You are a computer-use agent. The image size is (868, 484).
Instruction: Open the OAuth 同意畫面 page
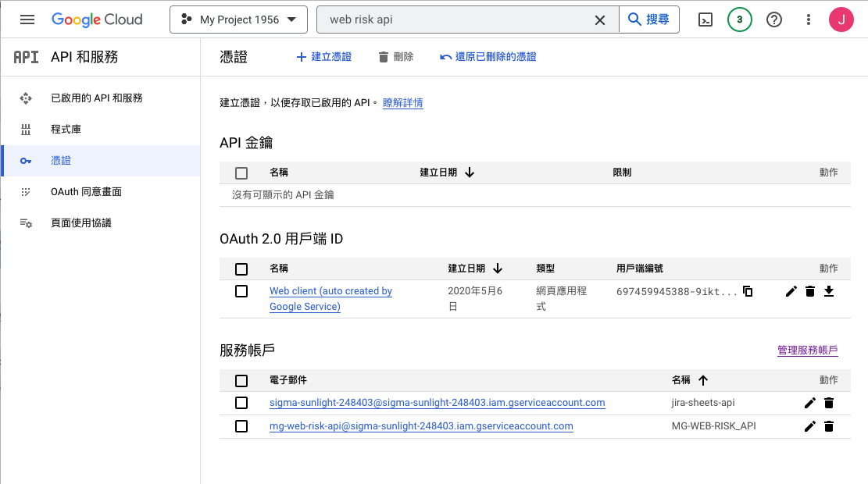point(86,191)
